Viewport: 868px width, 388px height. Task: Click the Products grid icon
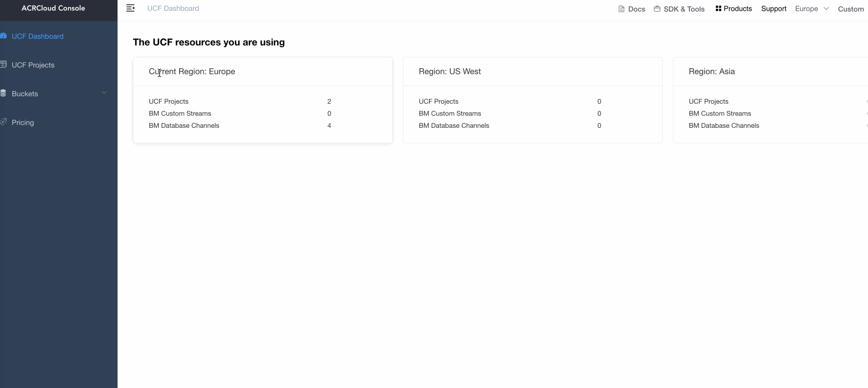pos(719,9)
